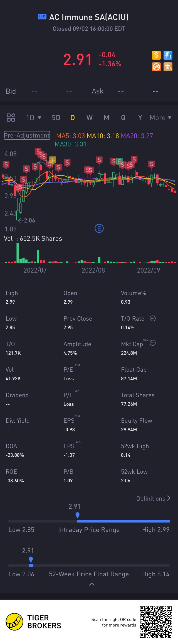The width and height of the screenshot is (178, 644).
Task: Select the M monthly chart tab
Action: (x=107, y=118)
